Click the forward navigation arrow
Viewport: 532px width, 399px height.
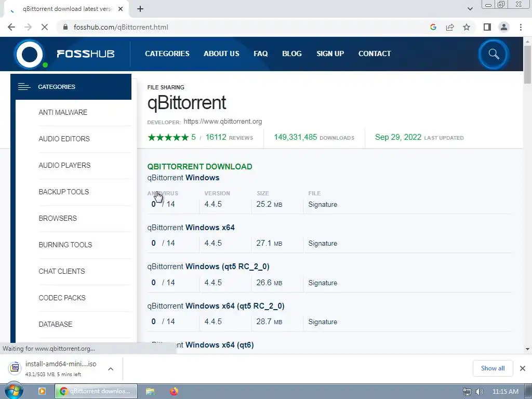point(28,27)
